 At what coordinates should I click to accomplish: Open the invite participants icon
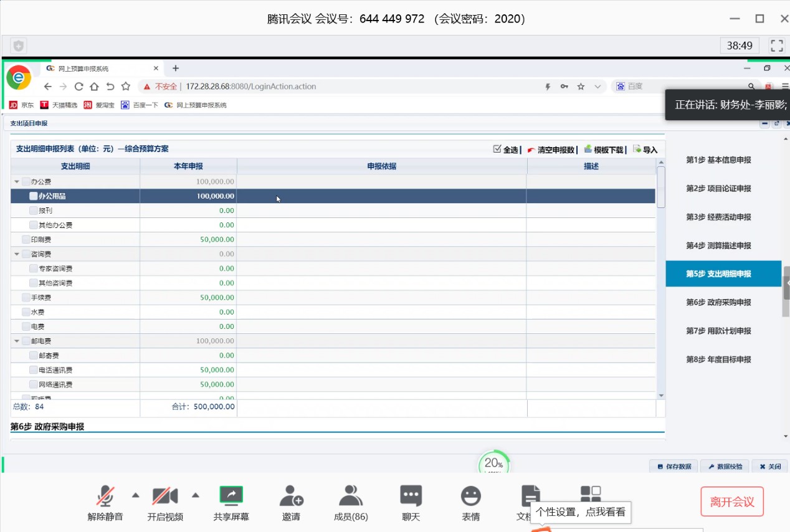click(291, 496)
